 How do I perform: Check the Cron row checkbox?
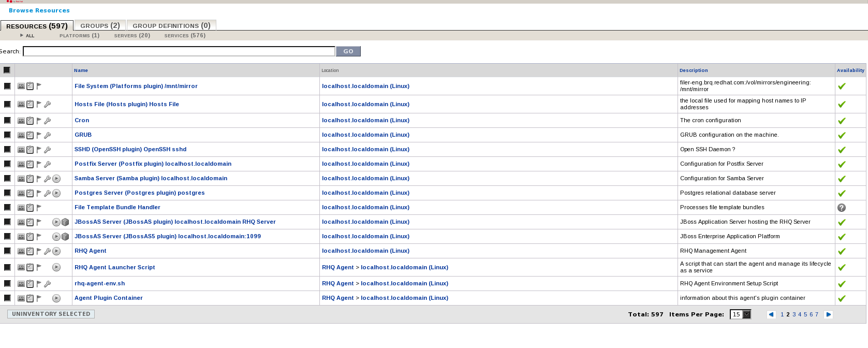7,120
